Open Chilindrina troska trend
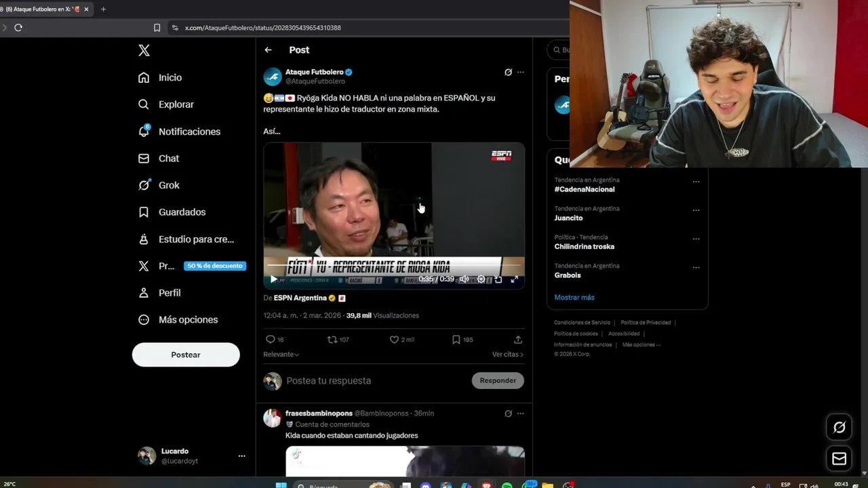This screenshot has height=488, width=868. 584,247
